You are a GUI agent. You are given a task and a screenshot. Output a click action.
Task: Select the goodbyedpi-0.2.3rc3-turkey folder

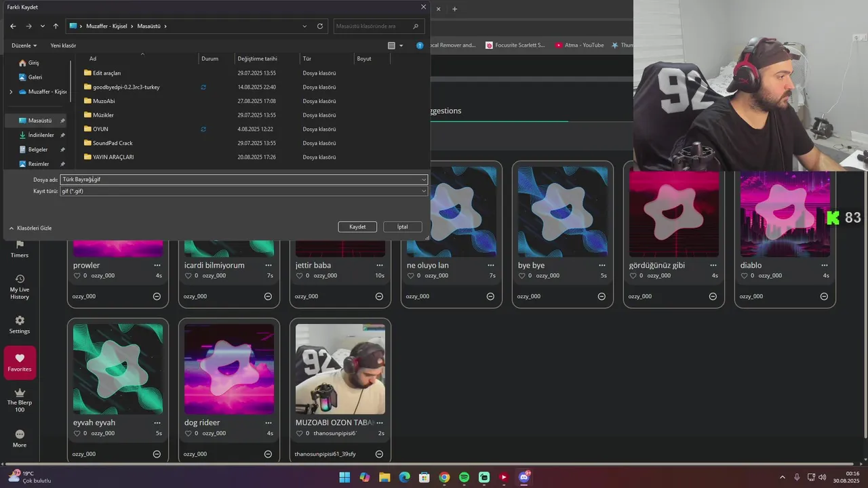[126, 87]
